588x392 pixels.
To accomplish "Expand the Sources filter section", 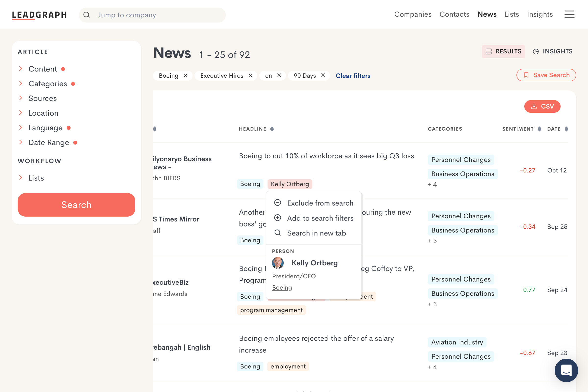I will pyautogui.click(x=42, y=98).
